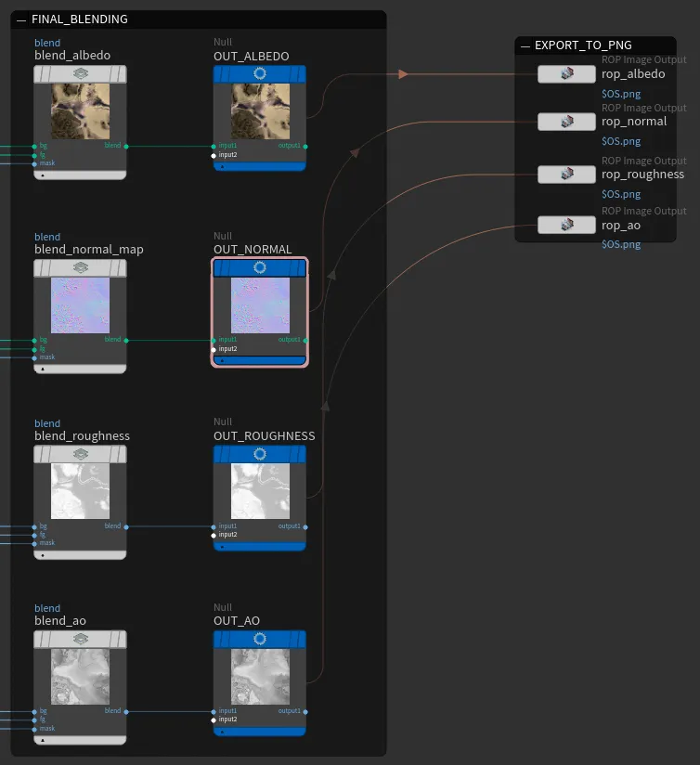Click the output1 port on OUT_ALBEDO
Viewport: 700px width, 765px height.
tap(305, 147)
